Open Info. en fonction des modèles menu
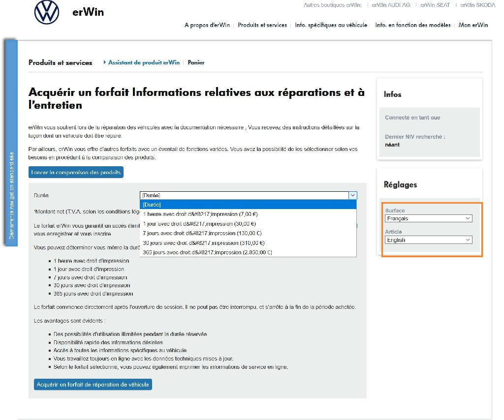504x420 pixels. [413, 25]
